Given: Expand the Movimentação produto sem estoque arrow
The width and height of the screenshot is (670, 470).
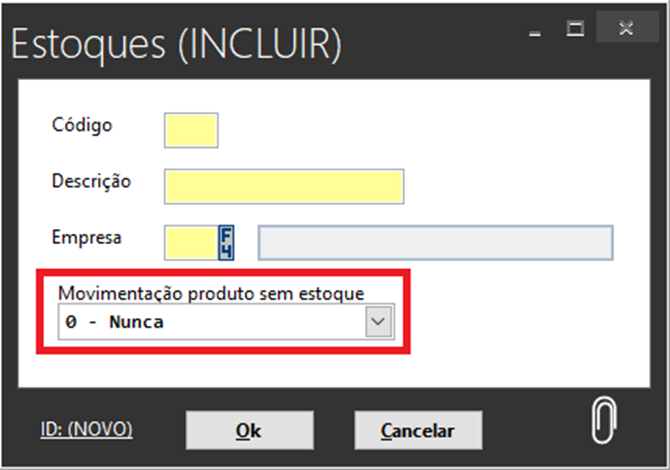Looking at the screenshot, I should [378, 322].
